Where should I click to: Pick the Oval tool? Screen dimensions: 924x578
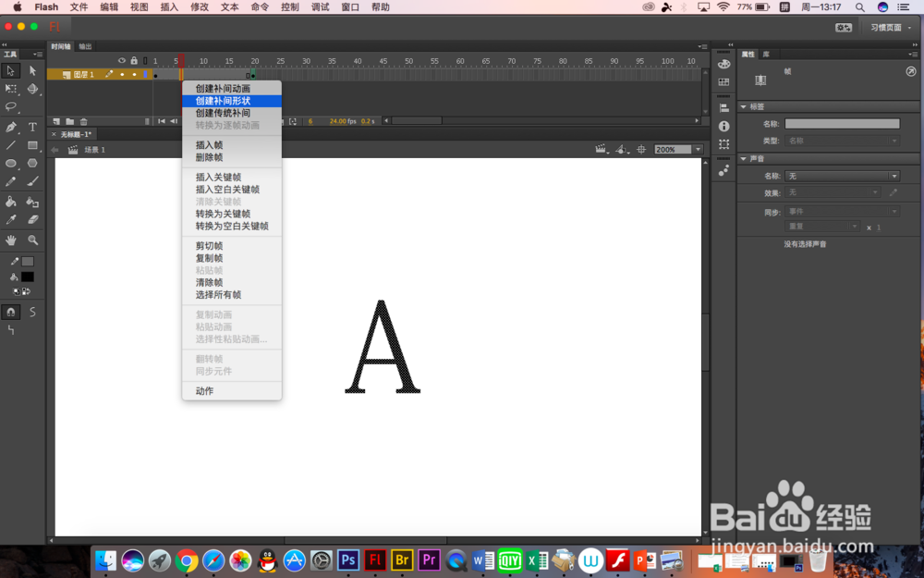10,164
